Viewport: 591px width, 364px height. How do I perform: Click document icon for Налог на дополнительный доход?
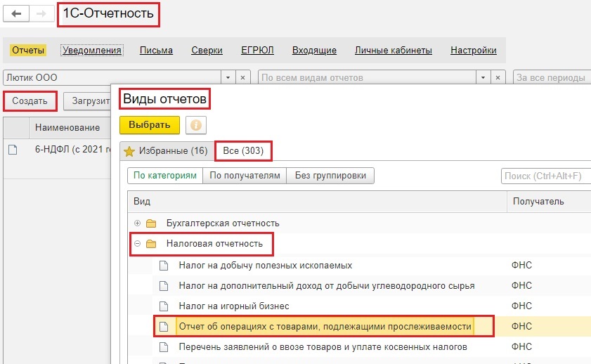click(x=164, y=286)
